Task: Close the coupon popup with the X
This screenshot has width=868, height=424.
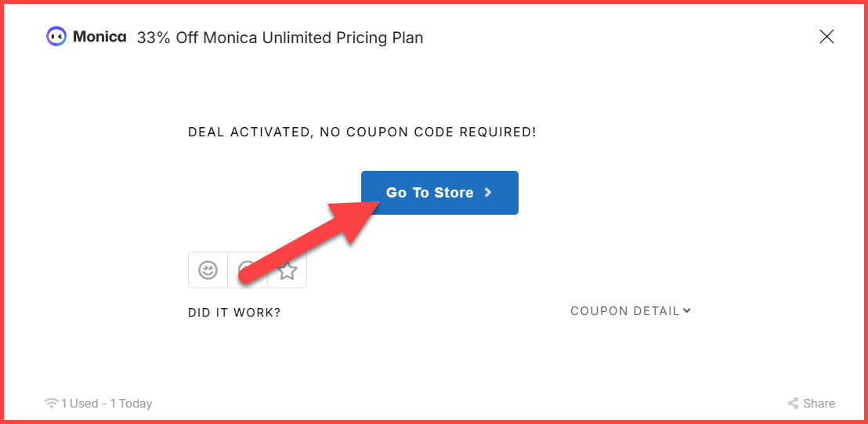Action: 826,36
